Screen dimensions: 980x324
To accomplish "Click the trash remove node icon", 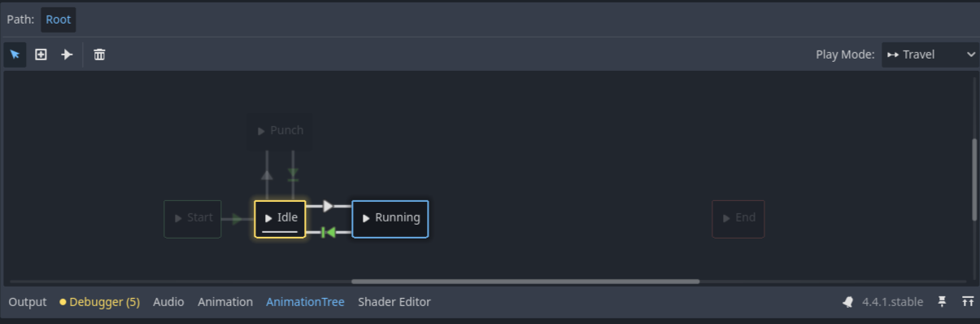I will (x=99, y=55).
